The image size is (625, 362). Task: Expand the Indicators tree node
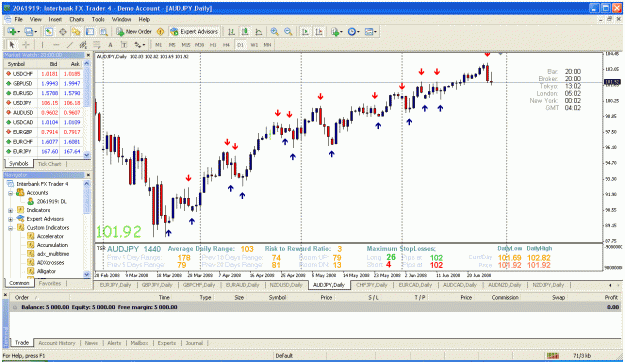click(x=11, y=210)
